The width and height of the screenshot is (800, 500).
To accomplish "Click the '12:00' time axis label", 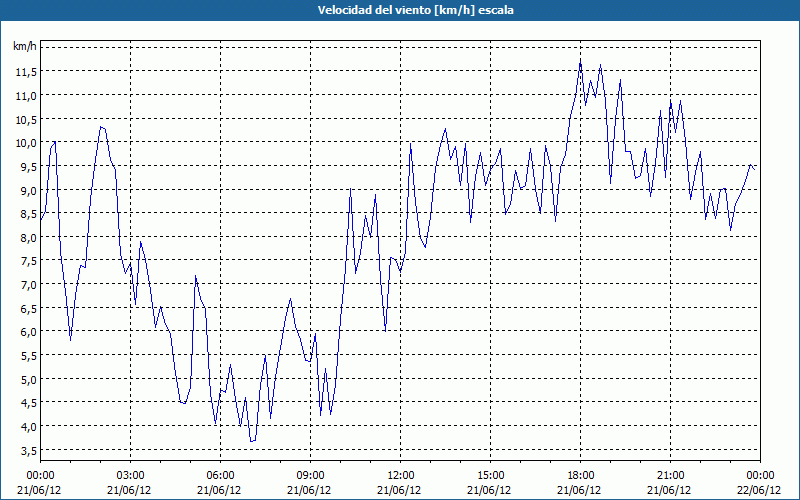I will click(401, 475).
